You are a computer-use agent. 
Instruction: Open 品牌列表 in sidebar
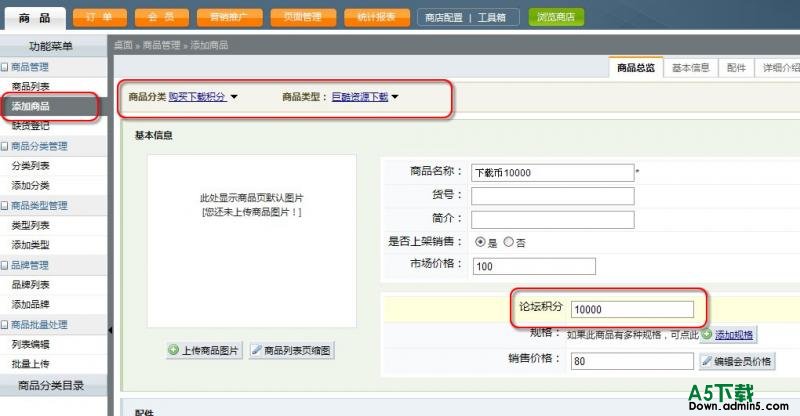point(31,285)
